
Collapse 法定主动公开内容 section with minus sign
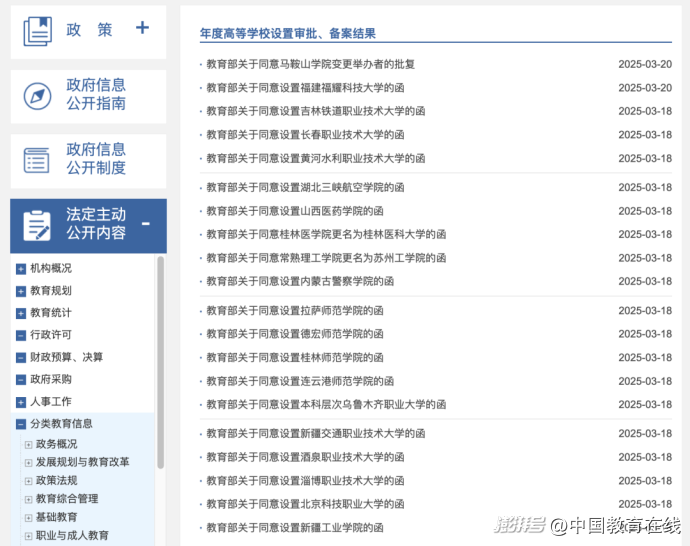click(146, 224)
